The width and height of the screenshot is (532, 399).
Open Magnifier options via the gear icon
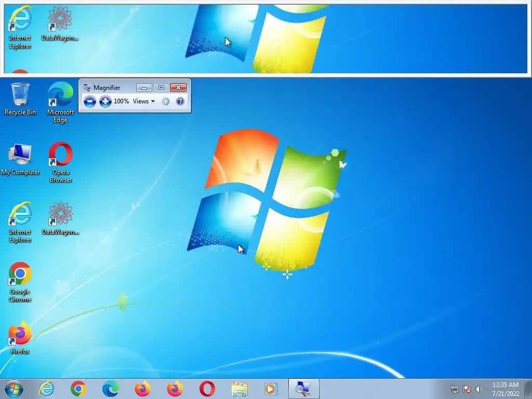click(166, 101)
